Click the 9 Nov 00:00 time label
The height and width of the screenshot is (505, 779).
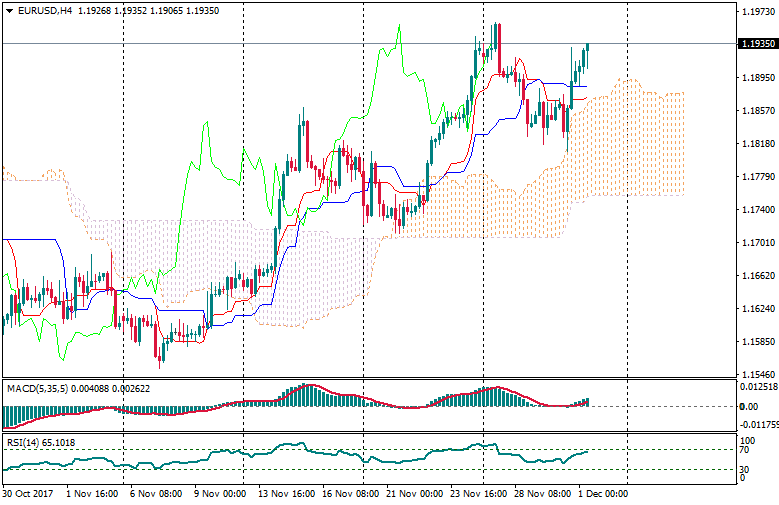click(x=219, y=493)
